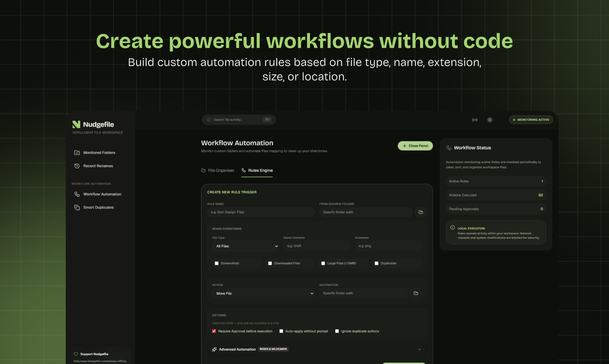Expand Advanced Automation chevron
This screenshot has height=364, width=609.
click(x=420, y=349)
